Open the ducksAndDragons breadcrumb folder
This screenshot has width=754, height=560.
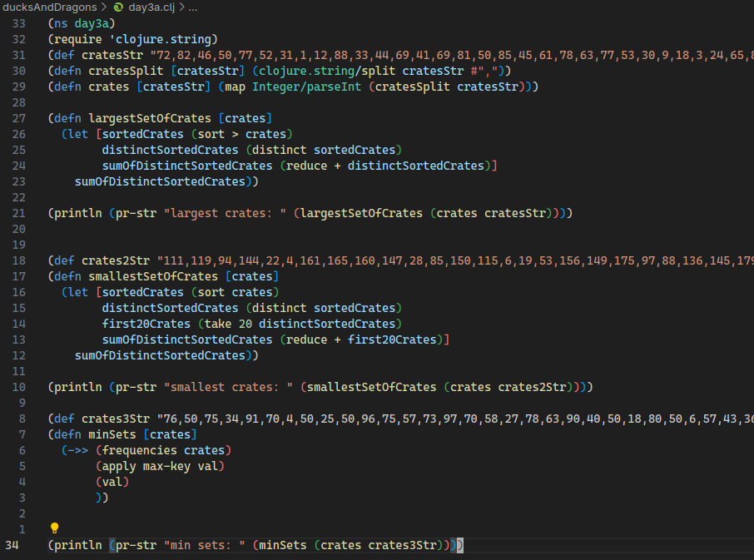point(50,7)
